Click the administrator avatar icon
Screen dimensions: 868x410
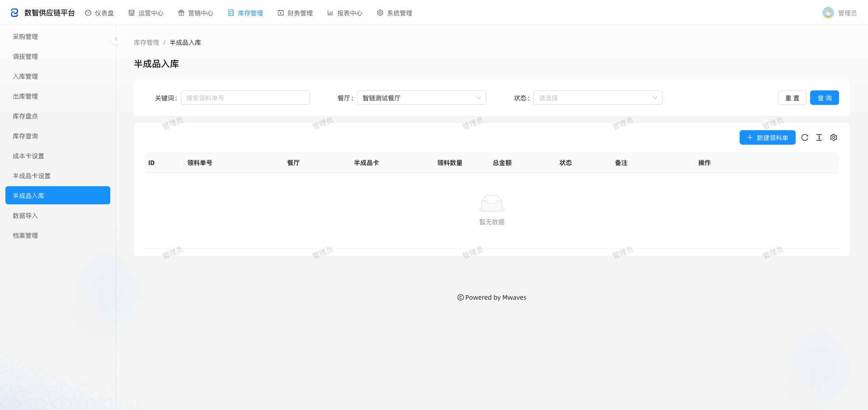[828, 13]
